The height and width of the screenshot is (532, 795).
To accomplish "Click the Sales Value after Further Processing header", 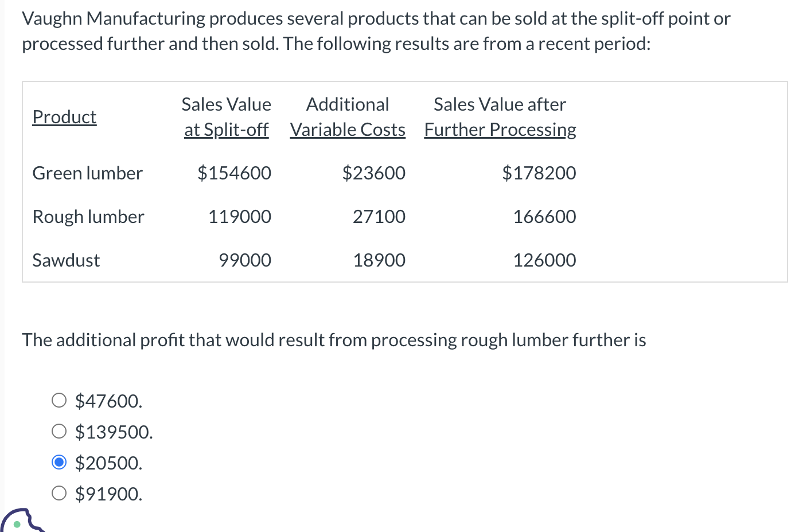I will pyautogui.click(x=500, y=117).
